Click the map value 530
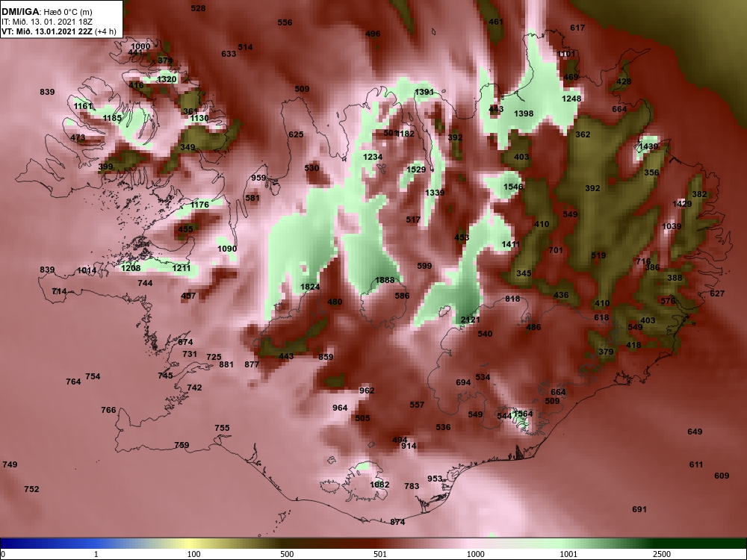This screenshot has height=560, width=747. [x=311, y=168]
